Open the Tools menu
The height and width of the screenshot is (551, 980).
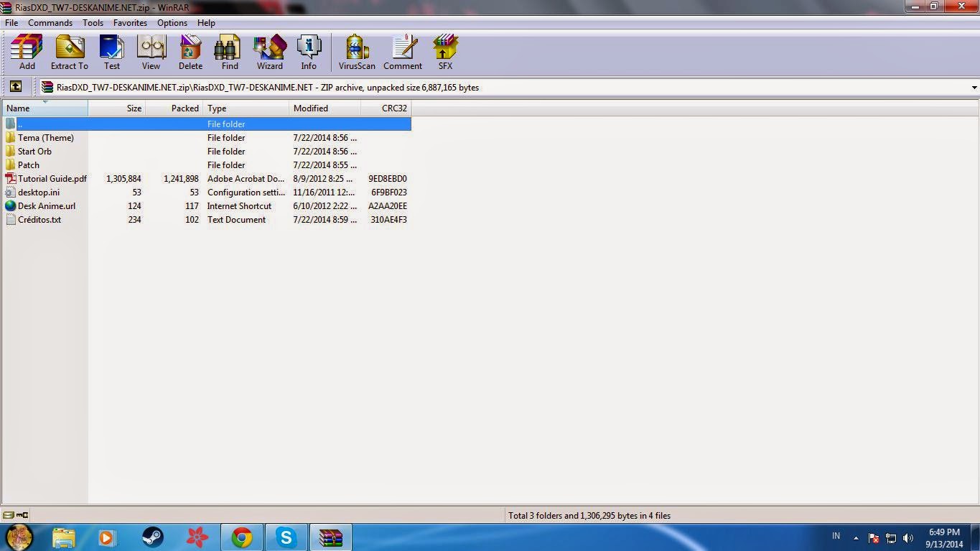tap(93, 22)
